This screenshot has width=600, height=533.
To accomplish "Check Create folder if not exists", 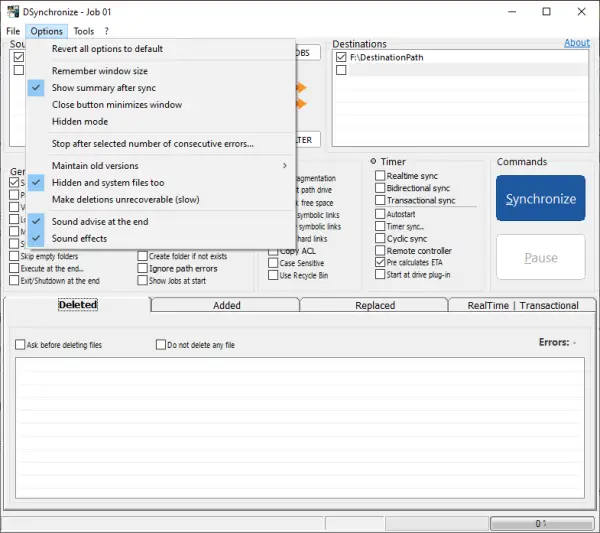I will [x=142, y=256].
